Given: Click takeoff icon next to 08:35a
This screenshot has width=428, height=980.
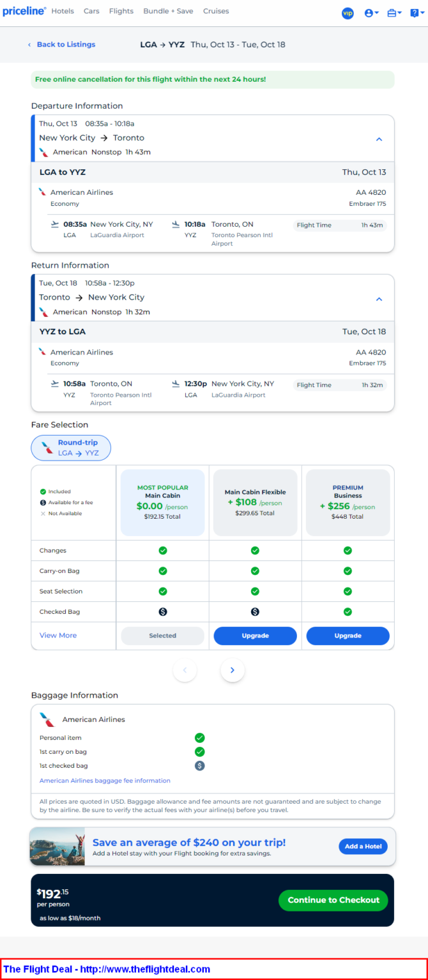Looking at the screenshot, I should pos(55,224).
